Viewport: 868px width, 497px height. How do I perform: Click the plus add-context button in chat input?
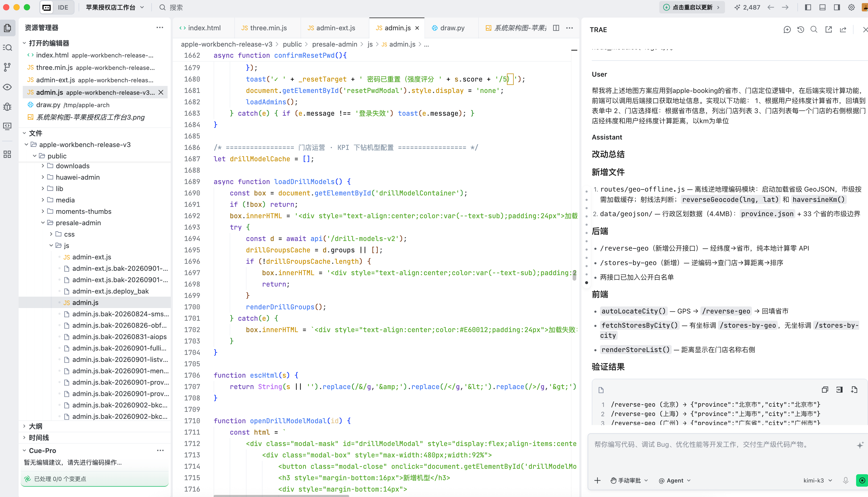pos(597,481)
